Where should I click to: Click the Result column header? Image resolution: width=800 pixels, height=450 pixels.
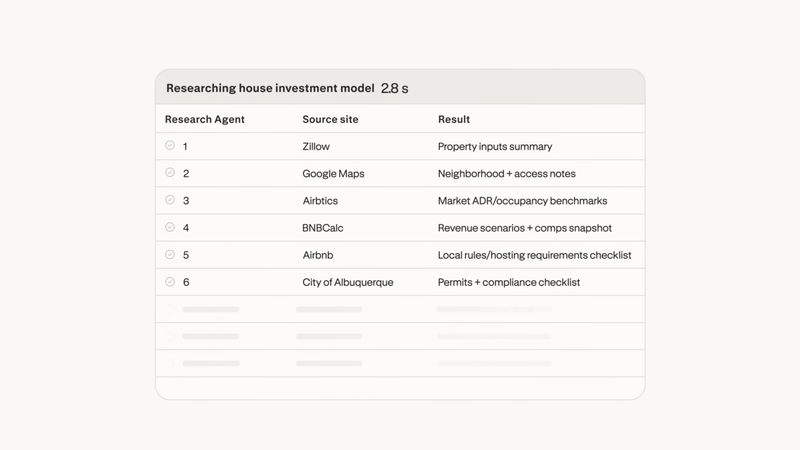point(454,119)
